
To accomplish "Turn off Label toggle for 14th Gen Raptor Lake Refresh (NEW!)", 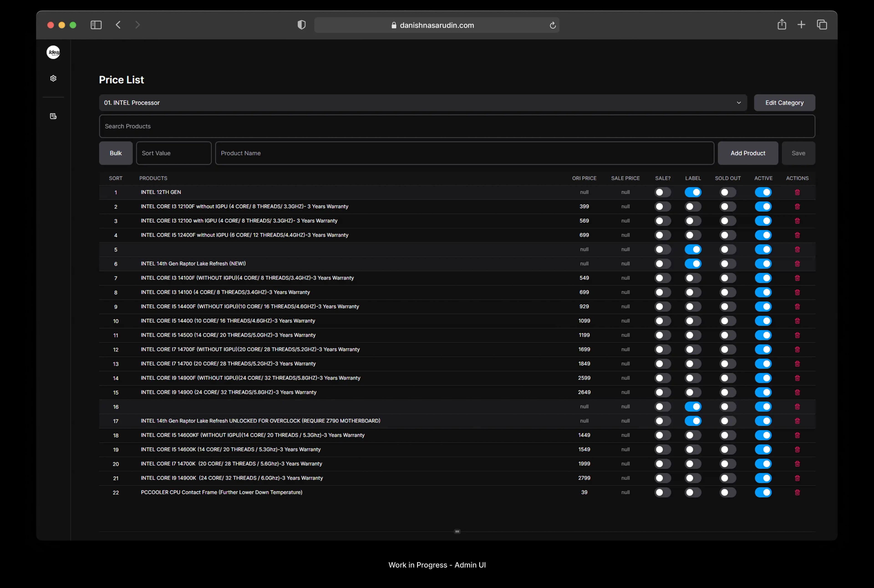I will 693,264.
